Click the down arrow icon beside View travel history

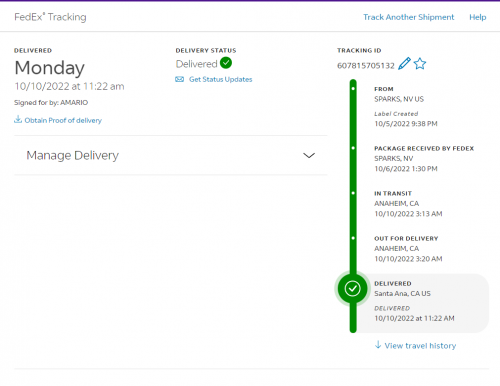378,345
